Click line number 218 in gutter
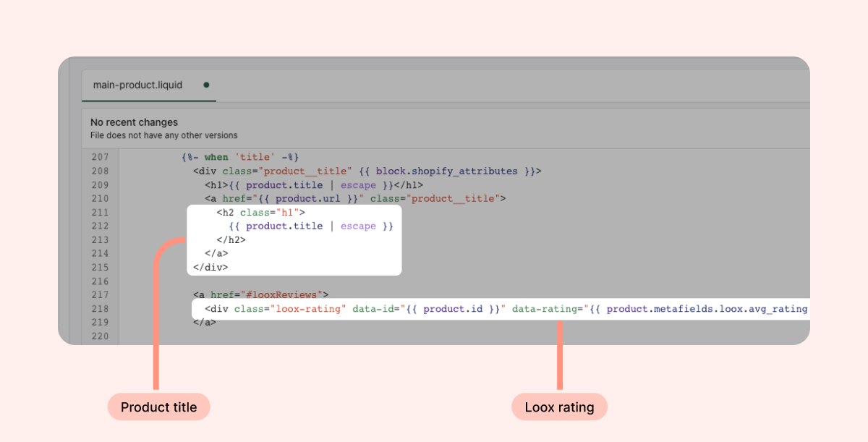Viewport: 868px width, 442px height. 100,309
